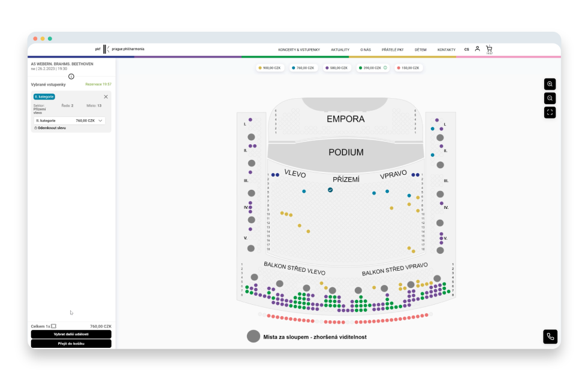588x382 pixels.
Task: Open the CS language selector
Action: 466,50
